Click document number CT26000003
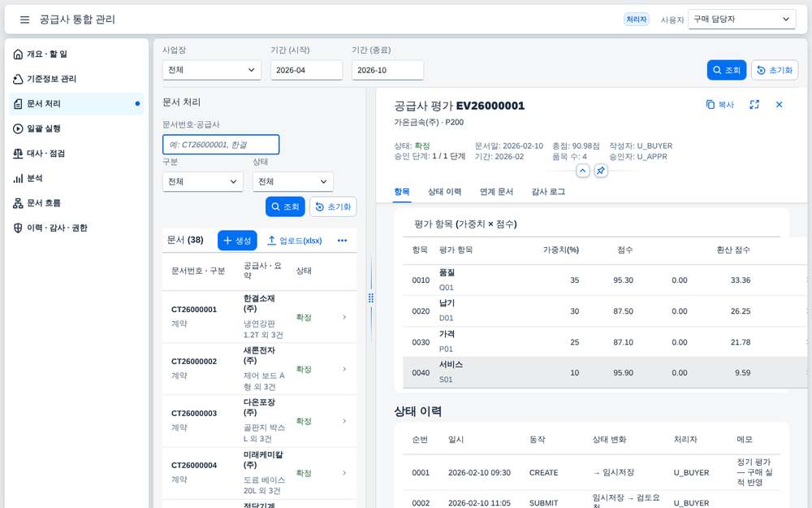 pos(194,413)
